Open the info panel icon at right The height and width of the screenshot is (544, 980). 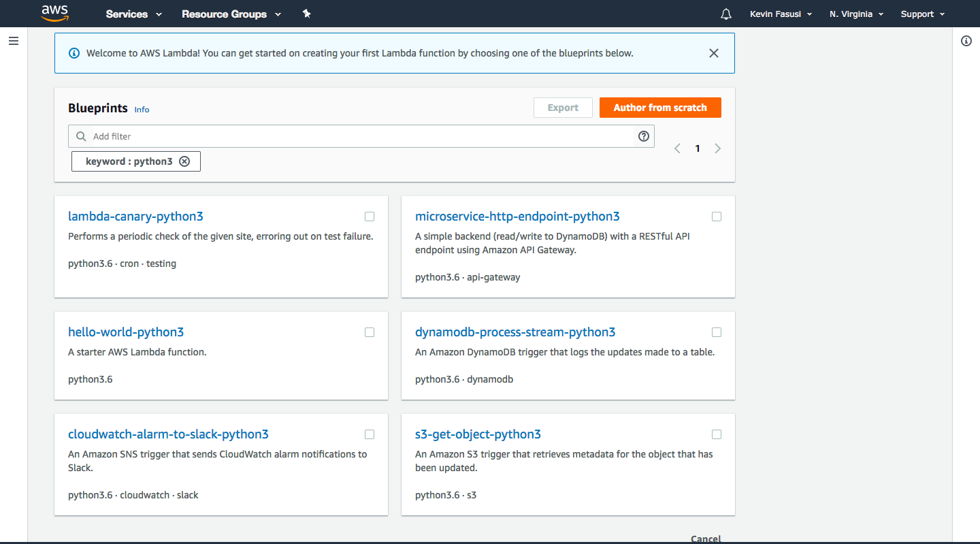[x=966, y=41]
